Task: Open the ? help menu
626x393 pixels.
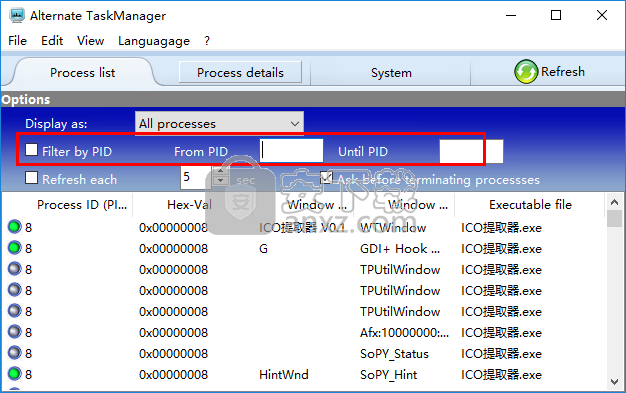Action: pyautogui.click(x=207, y=41)
